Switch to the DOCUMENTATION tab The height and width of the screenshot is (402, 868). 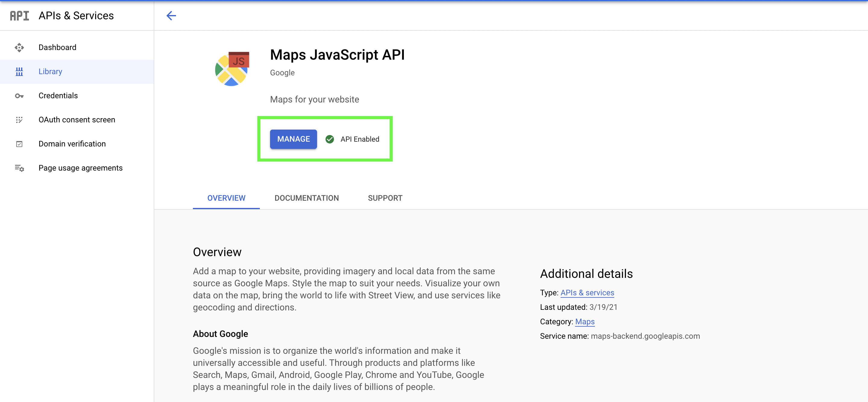pos(306,198)
